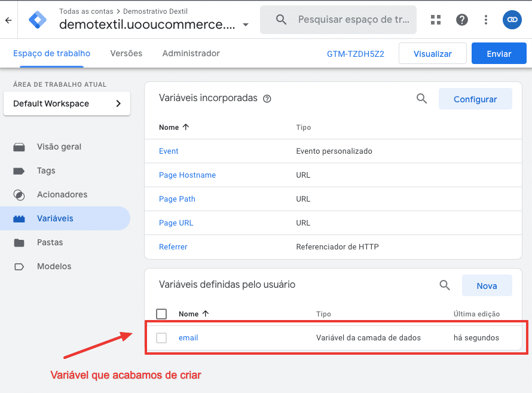Click the workspace search field
Viewport: 532px width, 393px height.
(353, 20)
